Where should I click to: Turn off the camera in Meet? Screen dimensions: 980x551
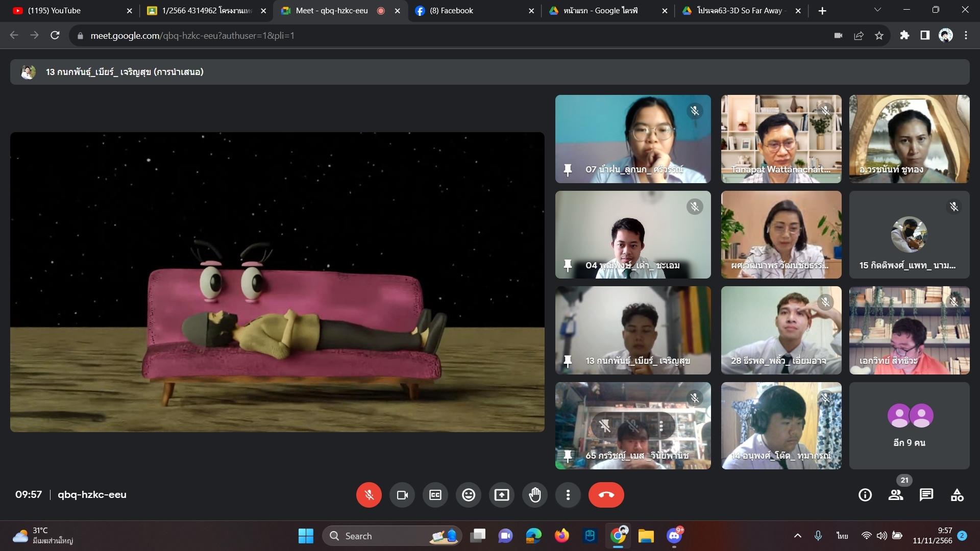[402, 495]
